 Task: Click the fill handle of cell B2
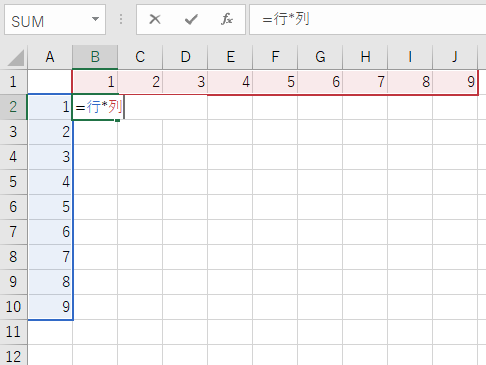pyautogui.click(x=117, y=120)
